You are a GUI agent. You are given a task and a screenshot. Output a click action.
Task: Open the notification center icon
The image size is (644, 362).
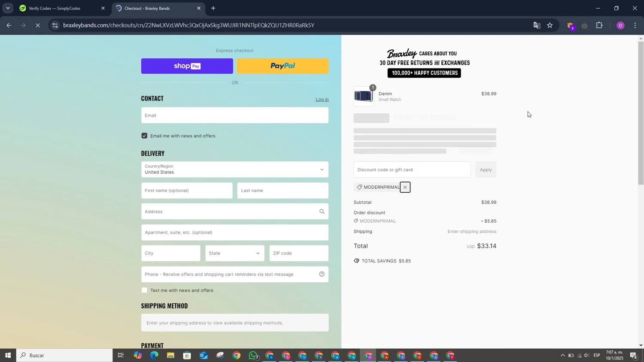coord(634,356)
